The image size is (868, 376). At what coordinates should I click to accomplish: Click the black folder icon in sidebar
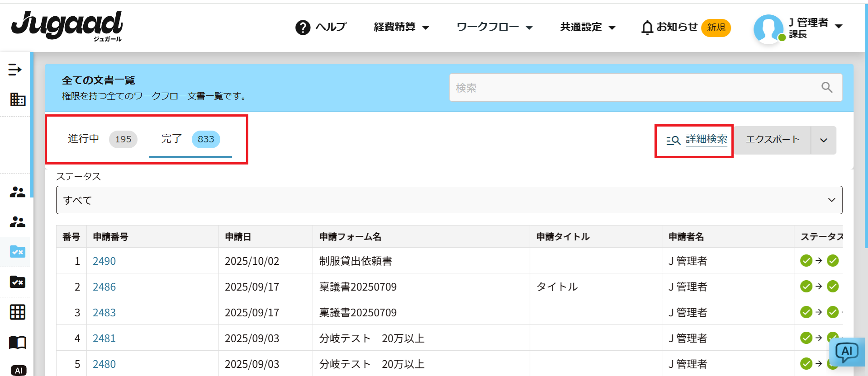[x=18, y=282]
